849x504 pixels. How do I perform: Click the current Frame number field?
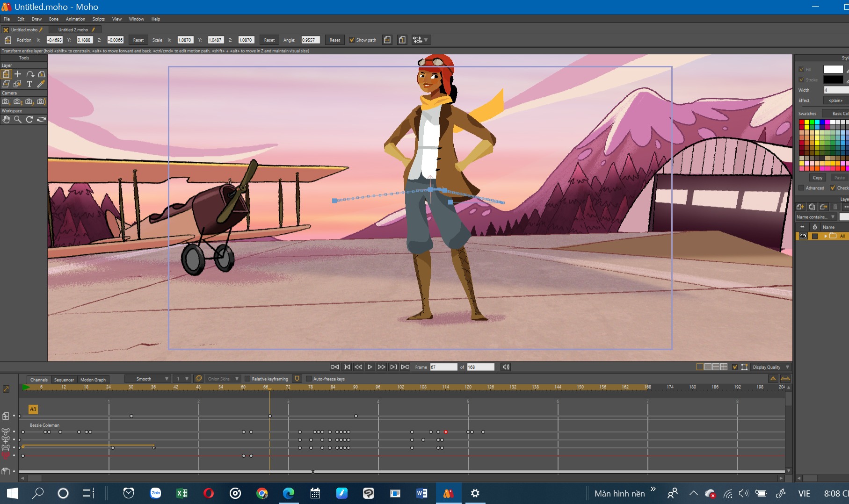coord(443,367)
